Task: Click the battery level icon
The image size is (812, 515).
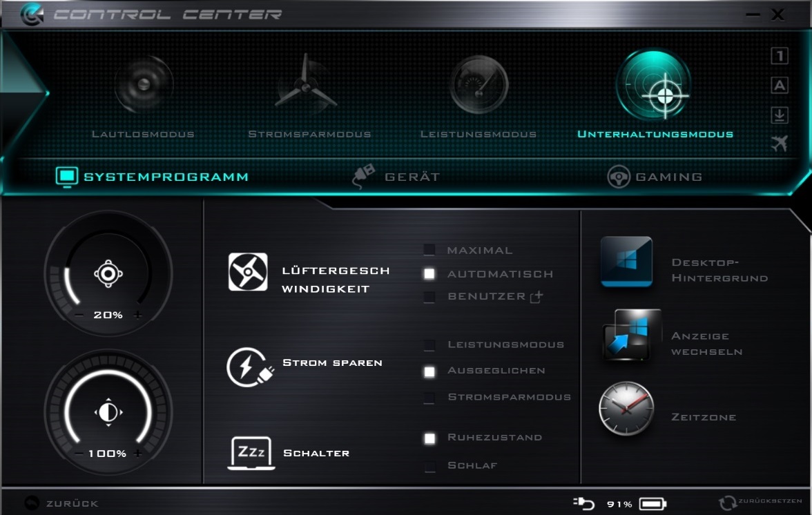Action: [x=653, y=504]
